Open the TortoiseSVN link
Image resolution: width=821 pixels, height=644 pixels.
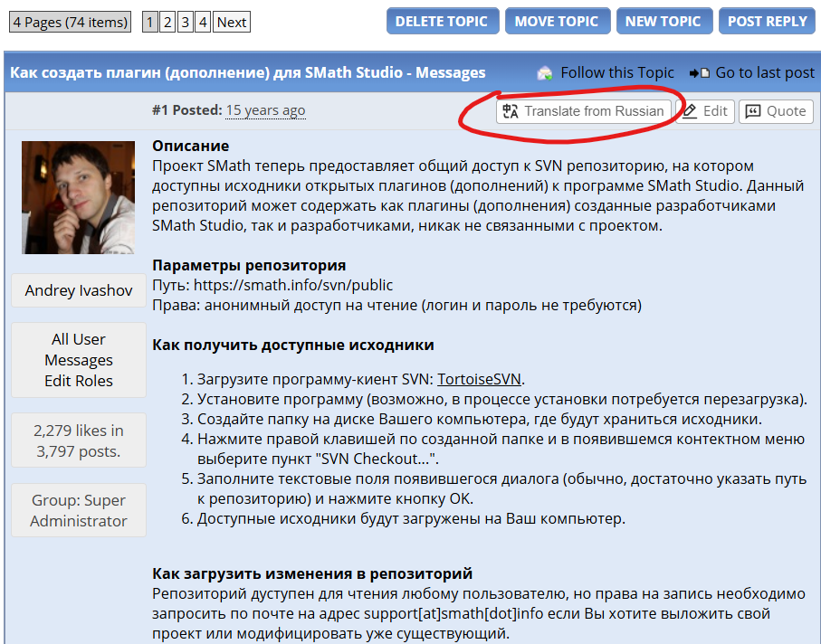click(x=480, y=379)
